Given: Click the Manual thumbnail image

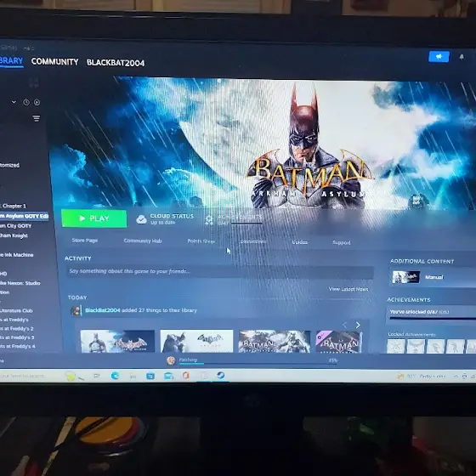Looking at the screenshot, I should (406, 277).
